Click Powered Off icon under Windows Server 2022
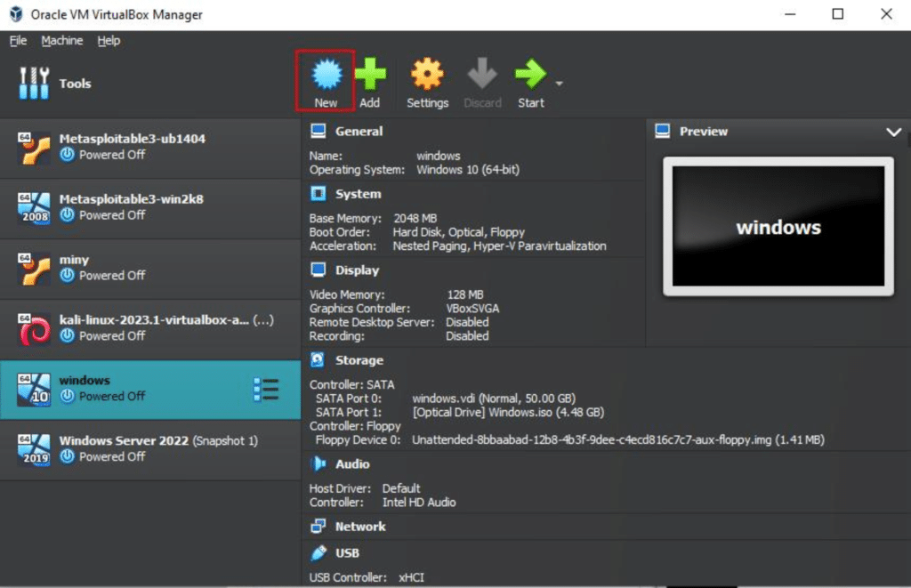911x588 pixels. click(68, 456)
